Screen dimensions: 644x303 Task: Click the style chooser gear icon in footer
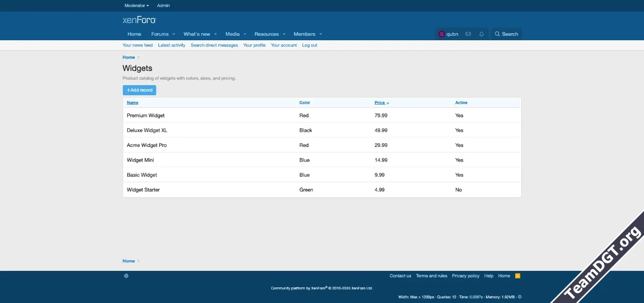(x=126, y=276)
